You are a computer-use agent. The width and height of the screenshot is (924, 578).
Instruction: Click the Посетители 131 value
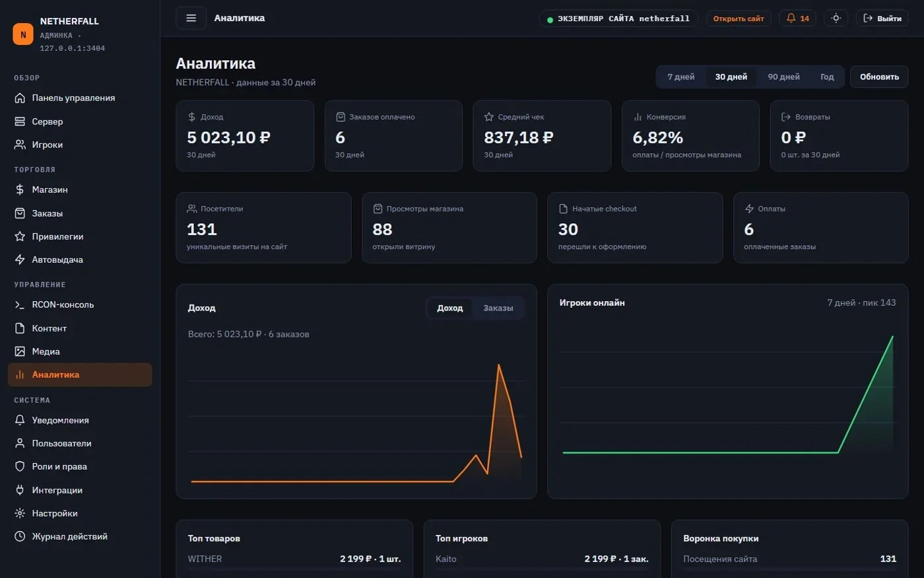[x=202, y=229]
